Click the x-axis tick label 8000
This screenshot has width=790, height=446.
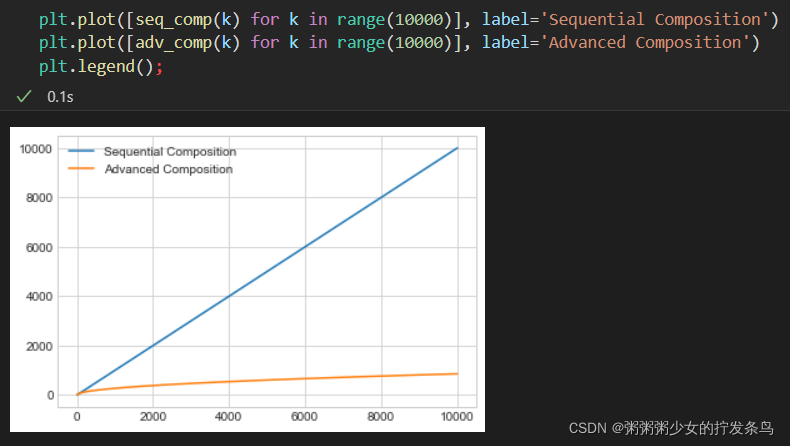tap(380, 417)
